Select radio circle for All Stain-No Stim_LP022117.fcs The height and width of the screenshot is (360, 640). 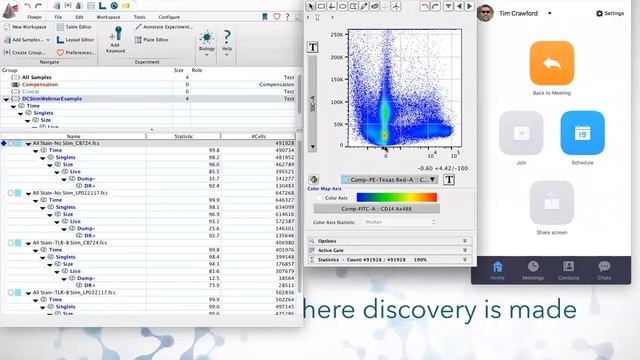click(11, 193)
